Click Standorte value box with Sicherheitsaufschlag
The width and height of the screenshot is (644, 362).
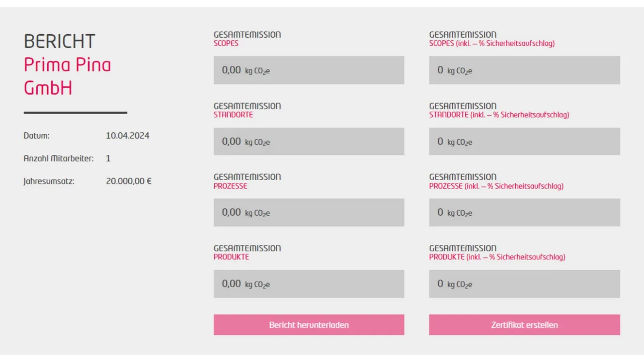tap(524, 141)
